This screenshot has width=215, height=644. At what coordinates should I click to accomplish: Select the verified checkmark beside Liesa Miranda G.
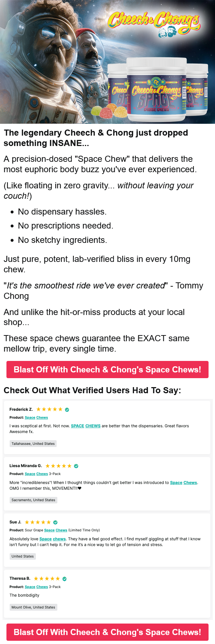[76, 466]
